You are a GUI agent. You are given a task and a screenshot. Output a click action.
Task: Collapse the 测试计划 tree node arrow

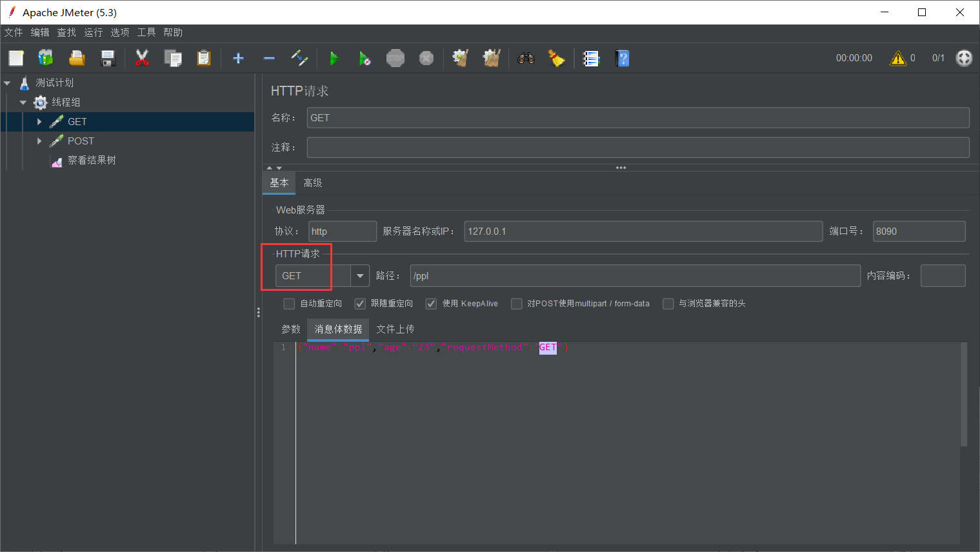[7, 83]
